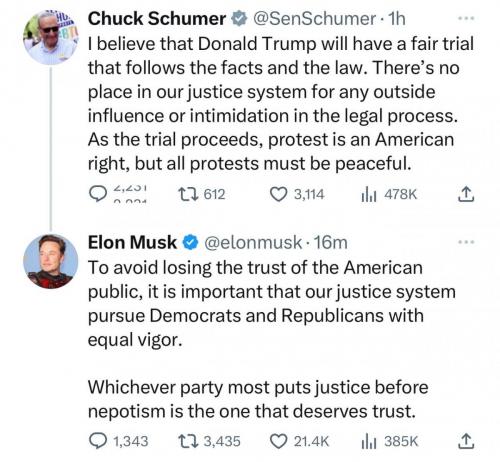Open more options on Schumer's tweet
The width and height of the screenshot is (500, 462).
[466, 18]
